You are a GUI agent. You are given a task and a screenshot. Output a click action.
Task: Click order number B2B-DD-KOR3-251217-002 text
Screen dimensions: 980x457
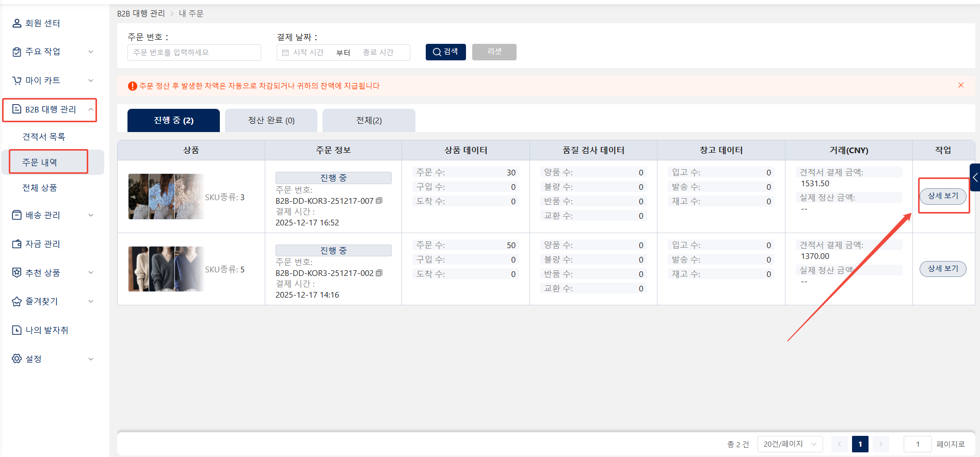(324, 273)
